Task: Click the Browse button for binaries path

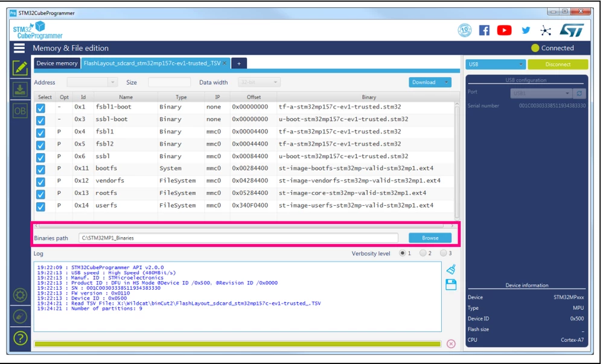Action: (430, 238)
